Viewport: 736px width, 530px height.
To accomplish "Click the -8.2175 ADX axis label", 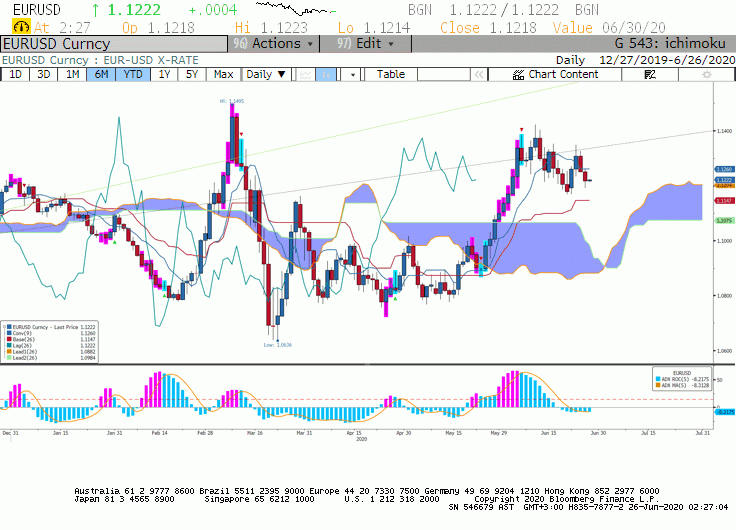I will tap(725, 412).
